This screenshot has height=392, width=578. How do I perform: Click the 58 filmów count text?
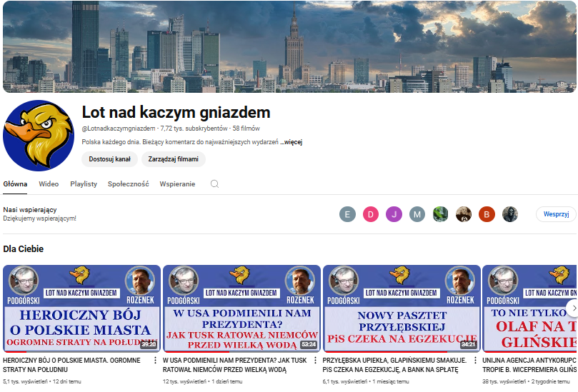[246, 129]
